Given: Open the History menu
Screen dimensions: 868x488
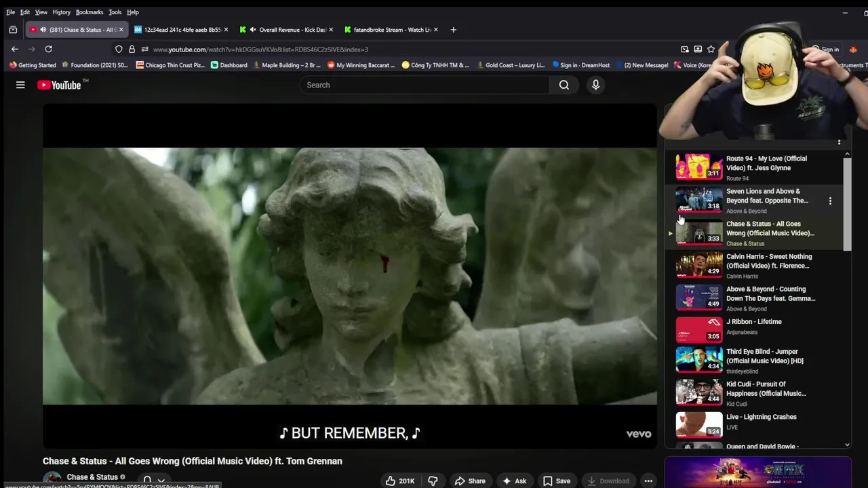Looking at the screenshot, I should tap(61, 12).
